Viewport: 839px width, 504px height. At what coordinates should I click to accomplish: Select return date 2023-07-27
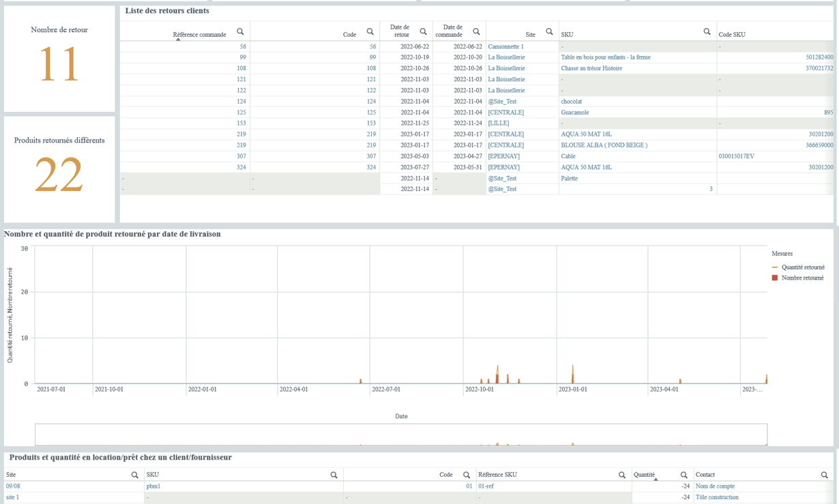(415, 167)
